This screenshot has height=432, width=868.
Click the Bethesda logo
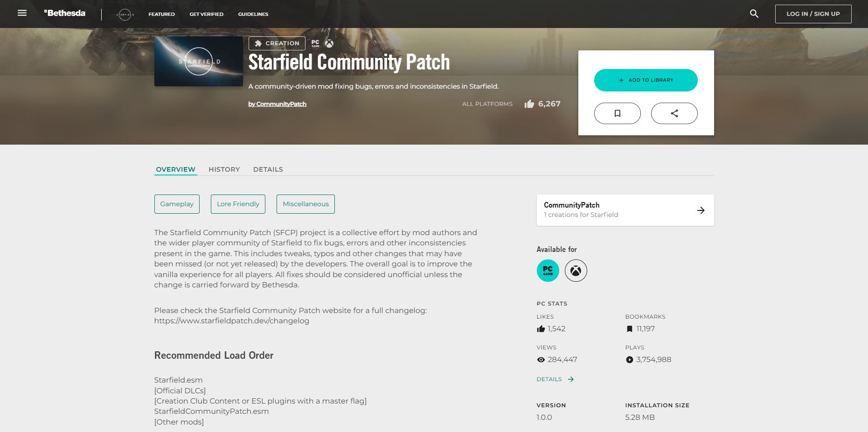point(65,13)
